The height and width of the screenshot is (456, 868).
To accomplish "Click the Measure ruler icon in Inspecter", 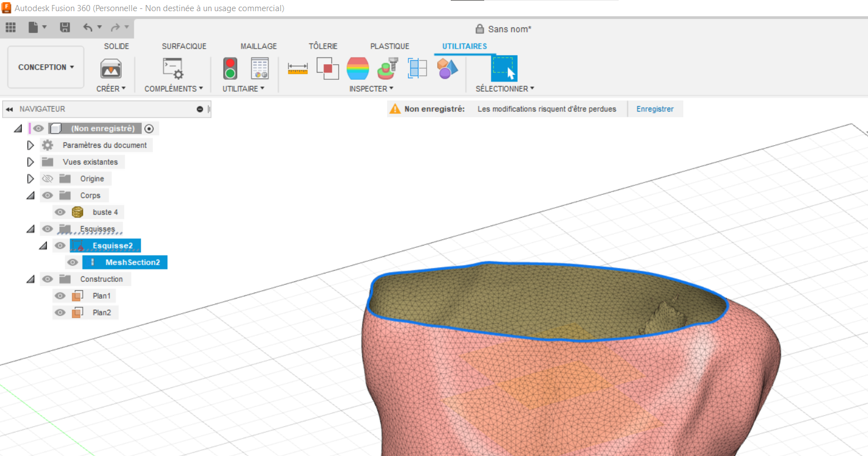I will pyautogui.click(x=298, y=69).
